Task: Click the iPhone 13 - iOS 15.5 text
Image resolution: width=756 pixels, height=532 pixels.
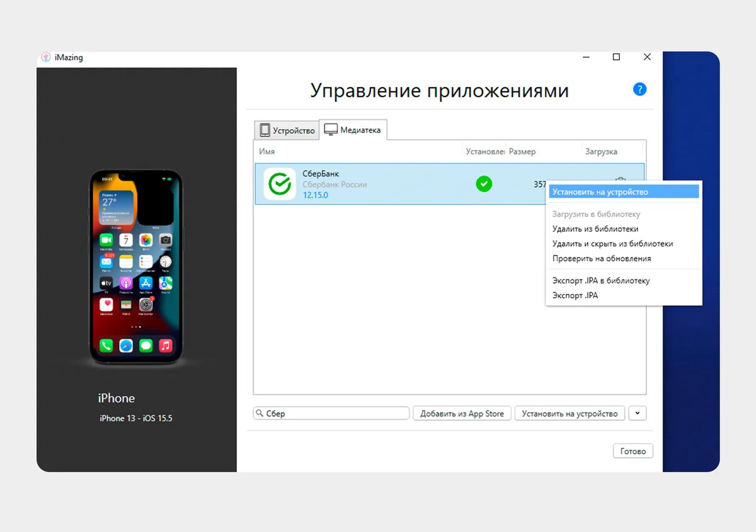Action: click(136, 418)
